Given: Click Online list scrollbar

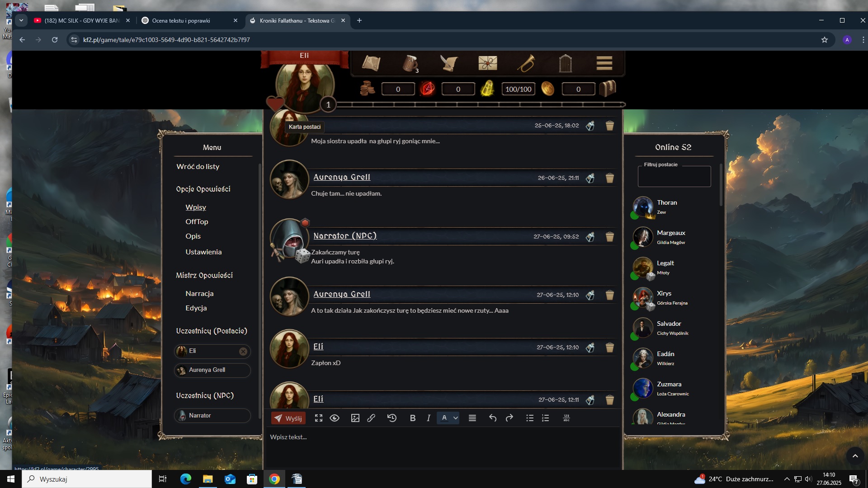Looking at the screenshot, I should (x=721, y=185).
